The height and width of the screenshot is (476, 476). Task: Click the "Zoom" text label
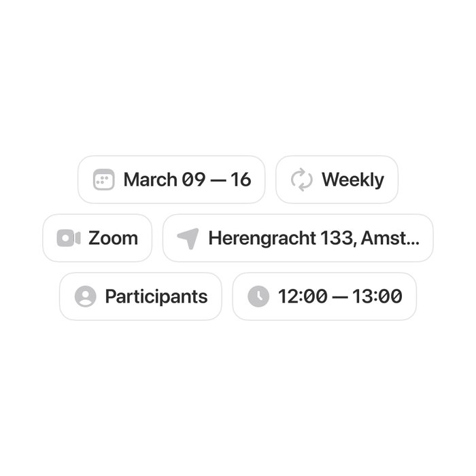[113, 238]
